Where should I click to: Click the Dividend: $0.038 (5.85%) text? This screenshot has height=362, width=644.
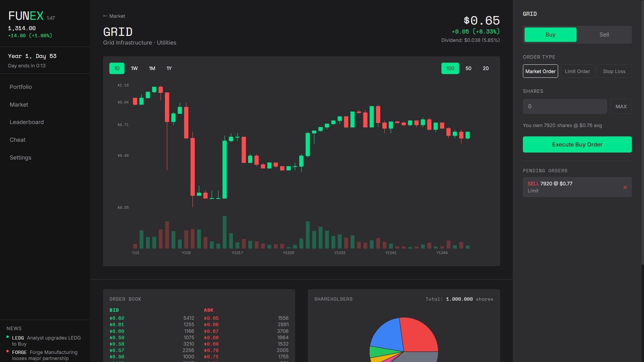click(x=470, y=40)
